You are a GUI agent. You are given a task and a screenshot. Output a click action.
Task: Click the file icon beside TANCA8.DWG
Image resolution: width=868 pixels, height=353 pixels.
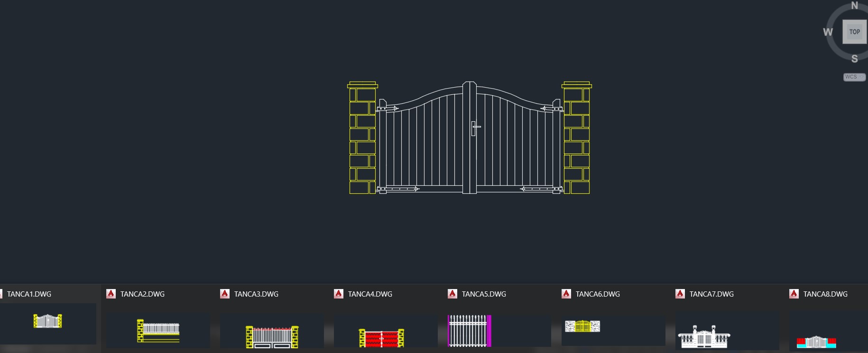click(794, 294)
